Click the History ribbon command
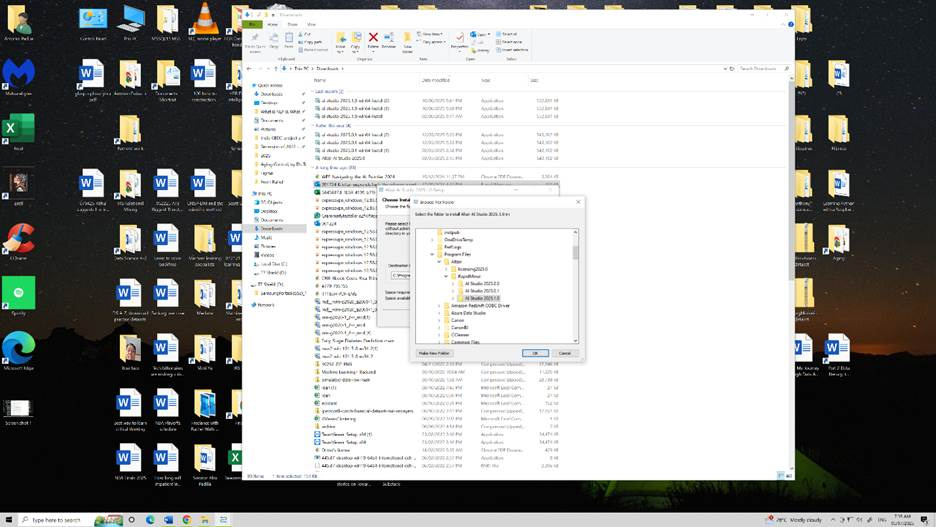The height and width of the screenshot is (527, 936). [479, 50]
